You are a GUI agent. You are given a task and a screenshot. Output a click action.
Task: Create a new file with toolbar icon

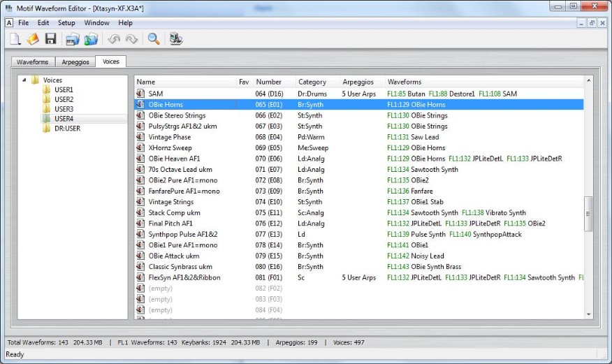tap(15, 39)
